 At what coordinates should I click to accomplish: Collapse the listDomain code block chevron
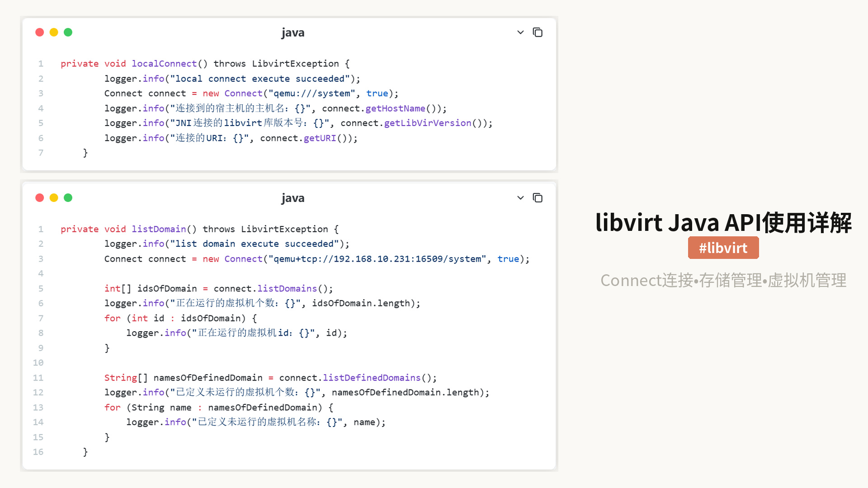coord(520,198)
